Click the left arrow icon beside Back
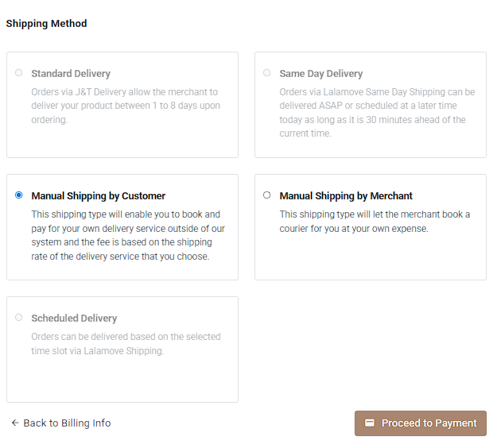This screenshot has height=448, width=497. click(15, 423)
